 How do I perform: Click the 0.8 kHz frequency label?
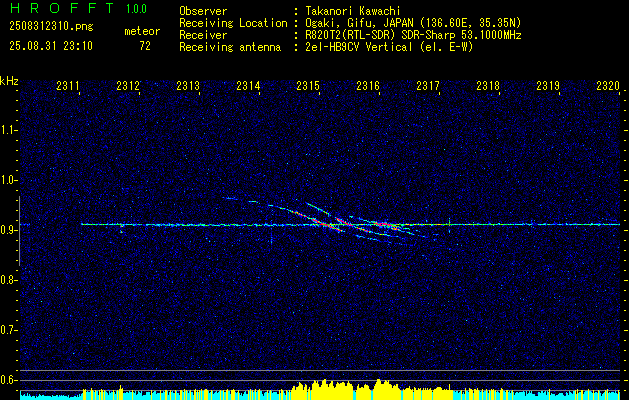8,280
